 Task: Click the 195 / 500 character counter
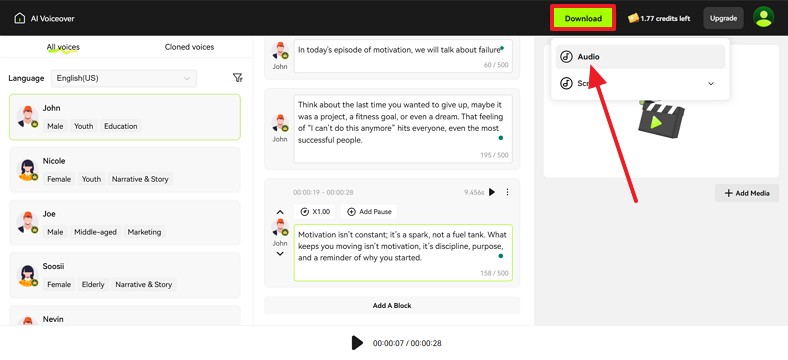(x=495, y=155)
